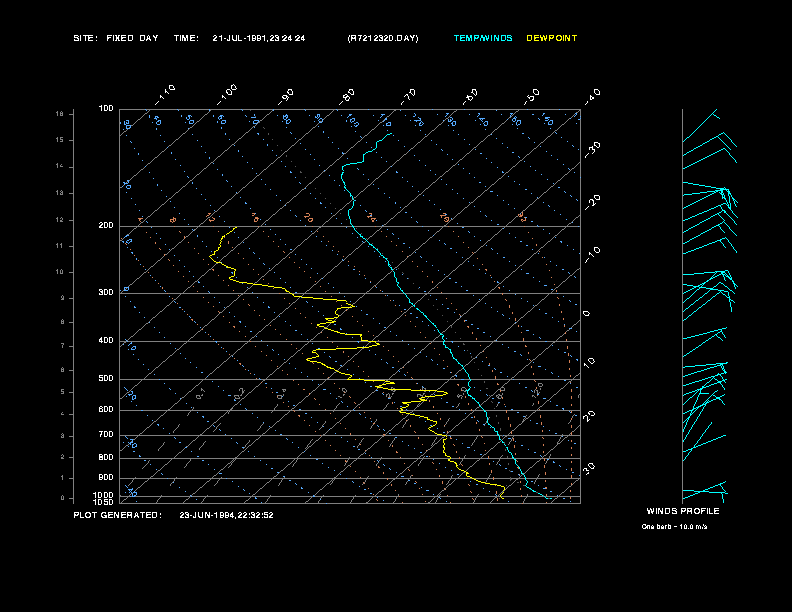Click the SITE: header label
This screenshot has width=792, height=612.
coord(85,38)
